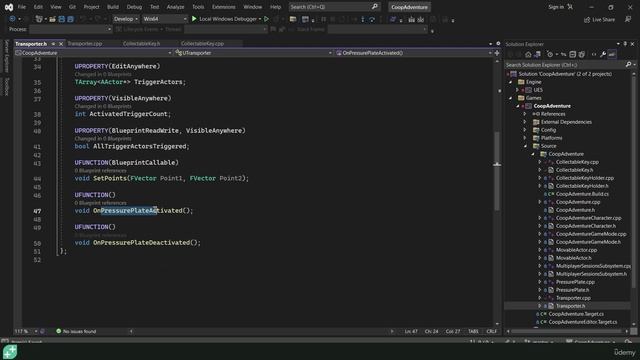Open the Develop configuration dropdown

(126, 19)
